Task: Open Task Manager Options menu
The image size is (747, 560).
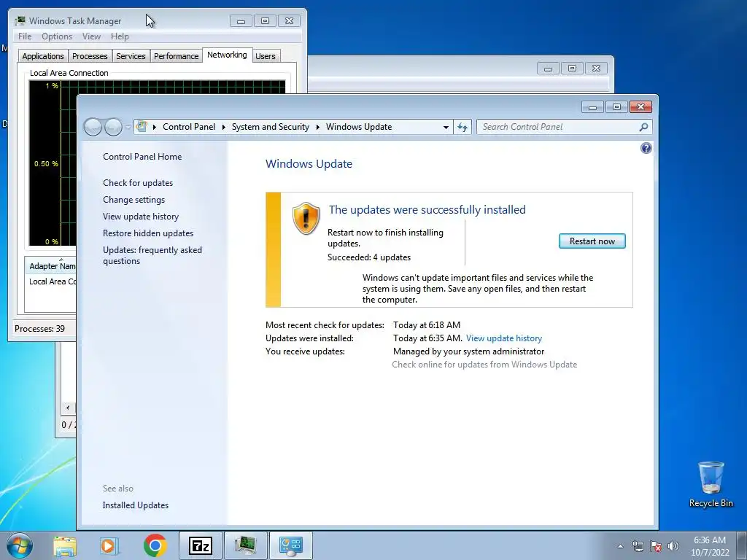Action: point(57,36)
